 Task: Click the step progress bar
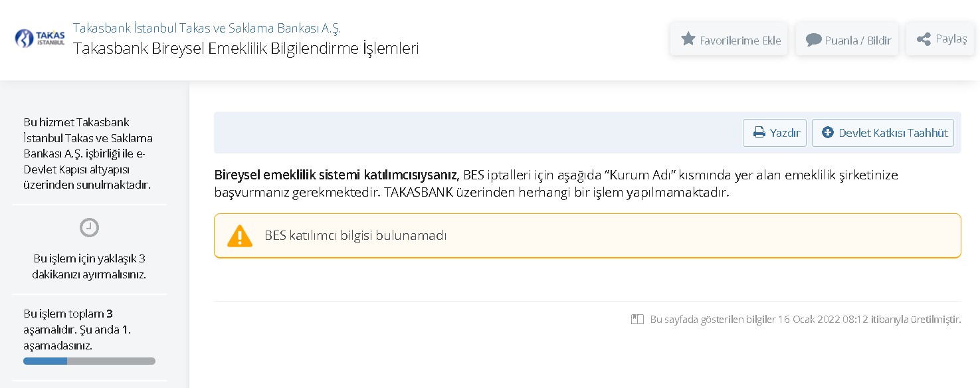point(89,361)
